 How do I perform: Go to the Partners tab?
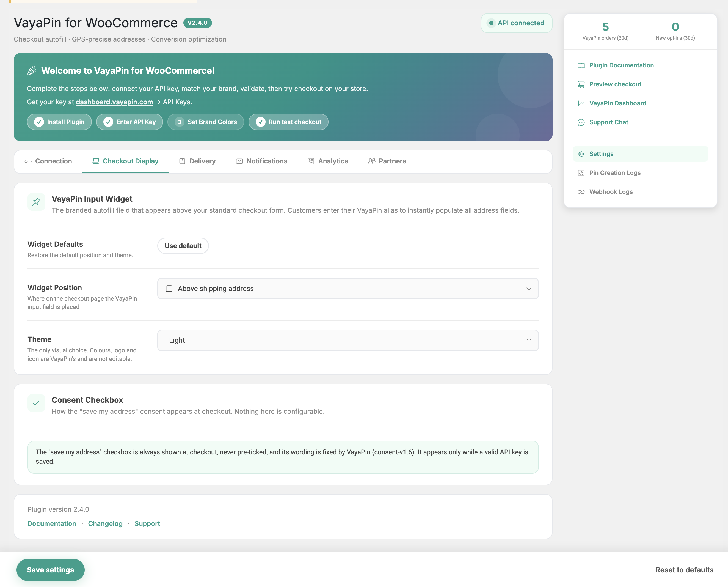pyautogui.click(x=387, y=161)
